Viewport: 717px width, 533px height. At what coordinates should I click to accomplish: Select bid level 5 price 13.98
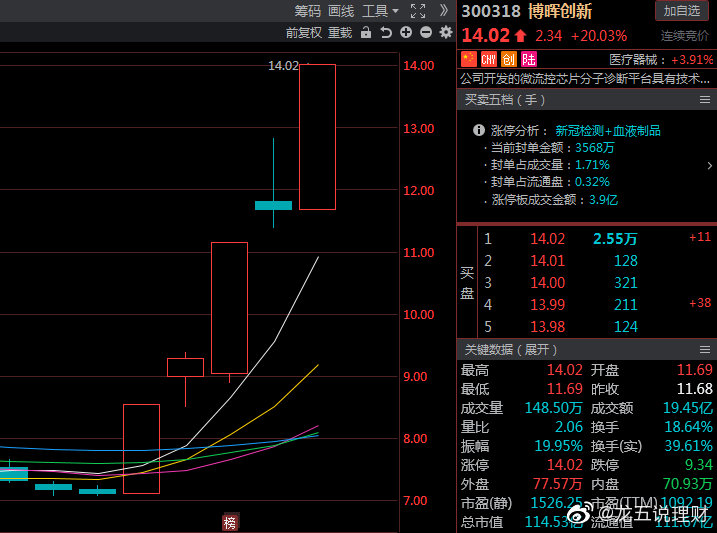(547, 326)
